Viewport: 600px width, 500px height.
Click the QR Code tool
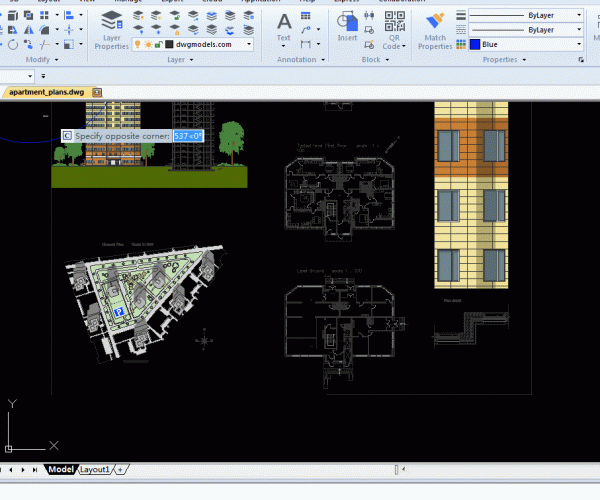pyautogui.click(x=395, y=26)
